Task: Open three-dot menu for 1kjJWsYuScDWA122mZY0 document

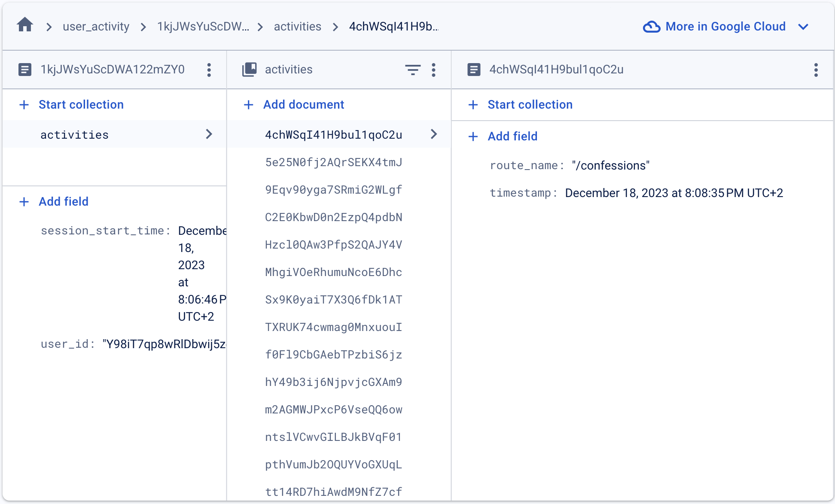Action: (x=209, y=70)
